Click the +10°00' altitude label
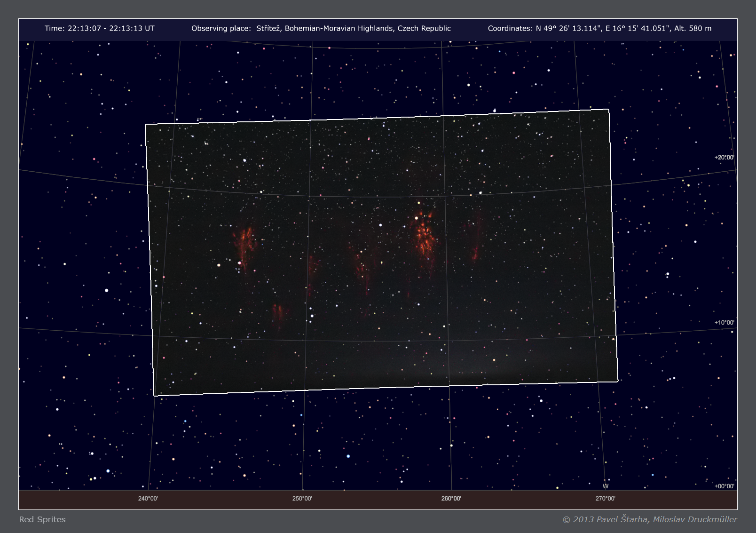This screenshot has height=533, width=756. [x=724, y=323]
